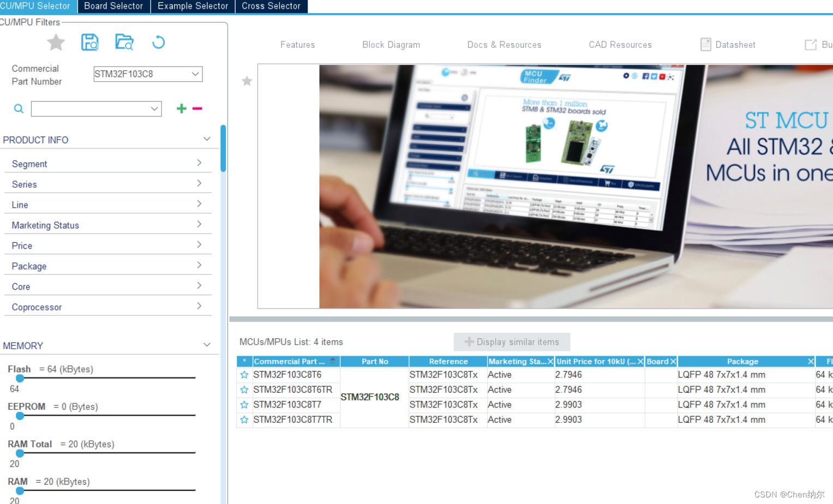The image size is (833, 504).
Task: Open the CAD Resources tab
Action: click(620, 45)
